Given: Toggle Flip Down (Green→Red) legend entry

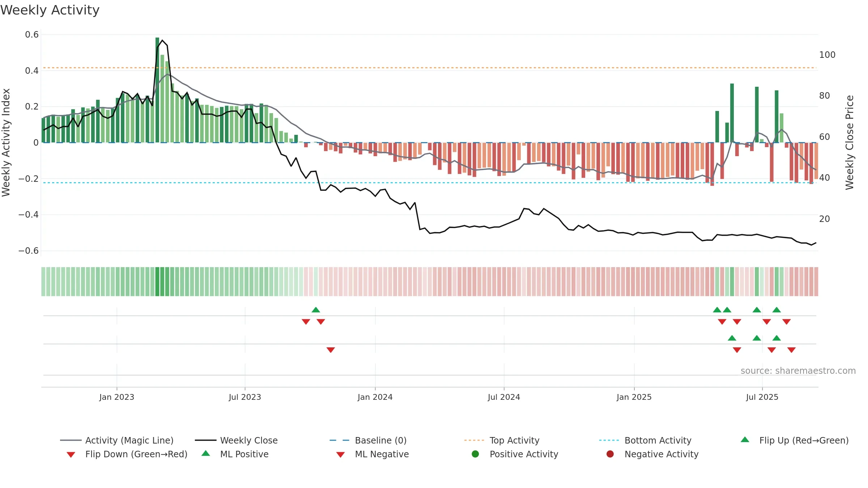Looking at the screenshot, I should (x=127, y=454).
